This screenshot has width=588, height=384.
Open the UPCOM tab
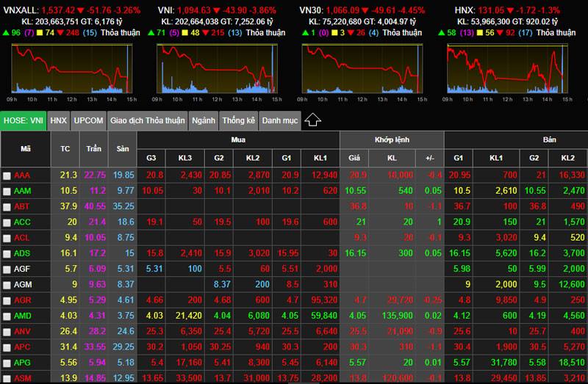pyautogui.click(x=88, y=120)
